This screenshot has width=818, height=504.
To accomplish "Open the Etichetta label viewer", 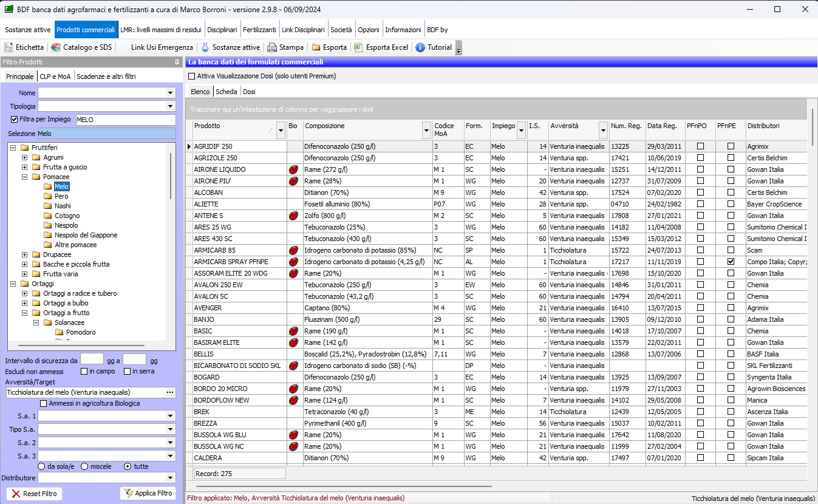I will 24,47.
